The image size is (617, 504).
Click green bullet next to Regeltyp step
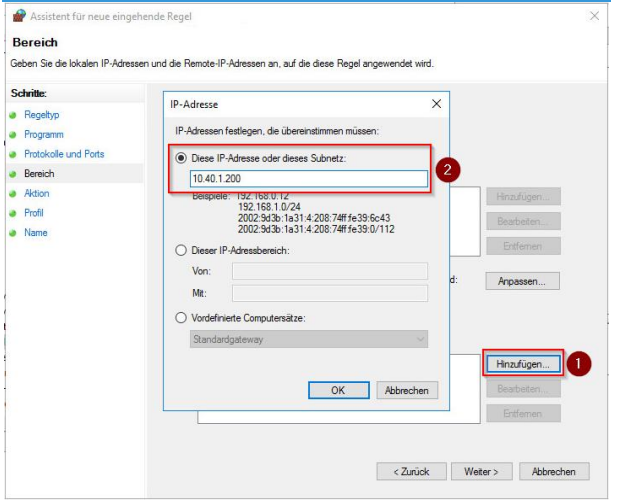[14, 115]
